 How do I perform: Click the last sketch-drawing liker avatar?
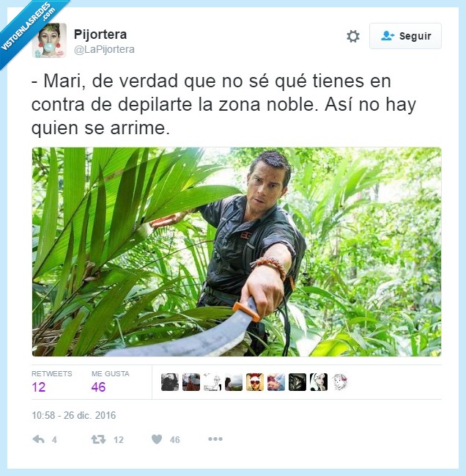point(339,382)
